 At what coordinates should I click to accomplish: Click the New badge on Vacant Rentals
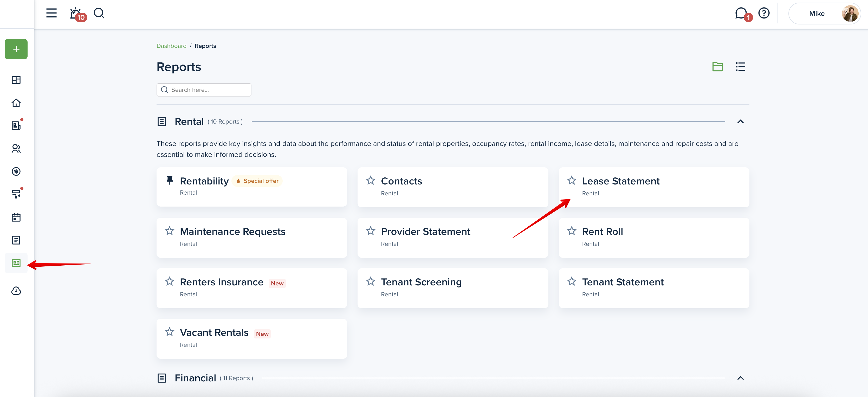262,334
